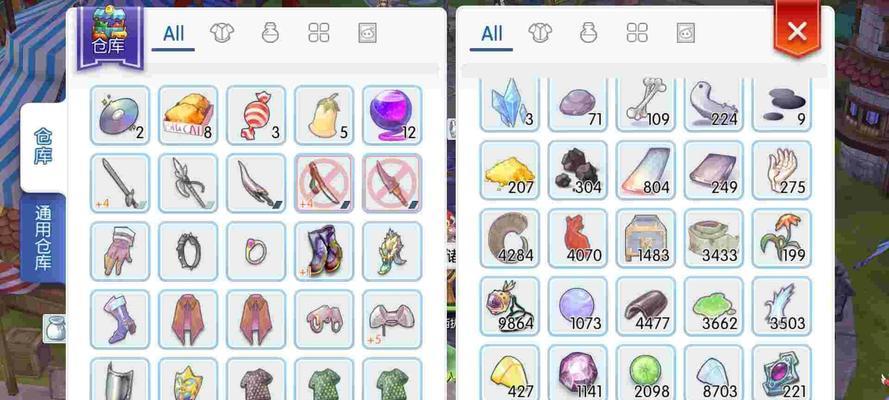The height and width of the screenshot is (400, 889).
Task: Pick the striped candy item with count 3
Action: pyautogui.click(x=256, y=115)
